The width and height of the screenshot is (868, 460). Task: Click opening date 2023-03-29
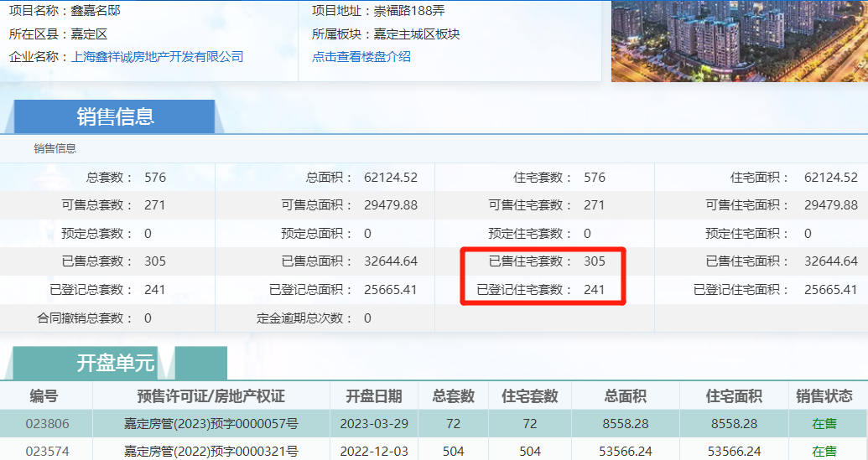pyautogui.click(x=374, y=424)
